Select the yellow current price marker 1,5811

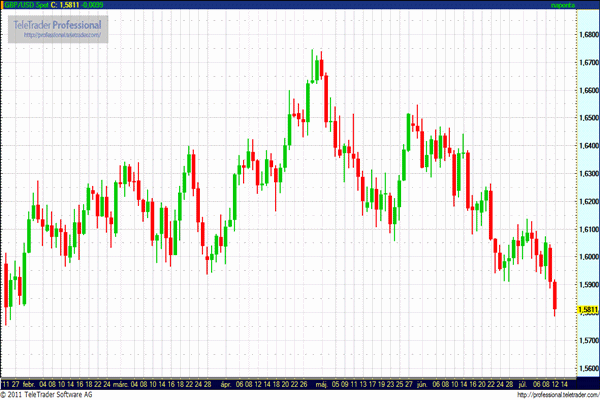click(587, 310)
